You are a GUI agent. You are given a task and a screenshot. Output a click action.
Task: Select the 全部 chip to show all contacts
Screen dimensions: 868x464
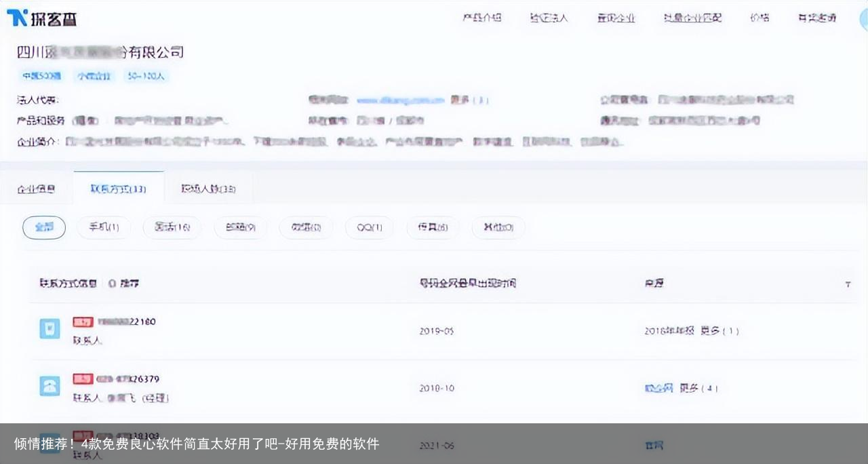[x=43, y=228]
